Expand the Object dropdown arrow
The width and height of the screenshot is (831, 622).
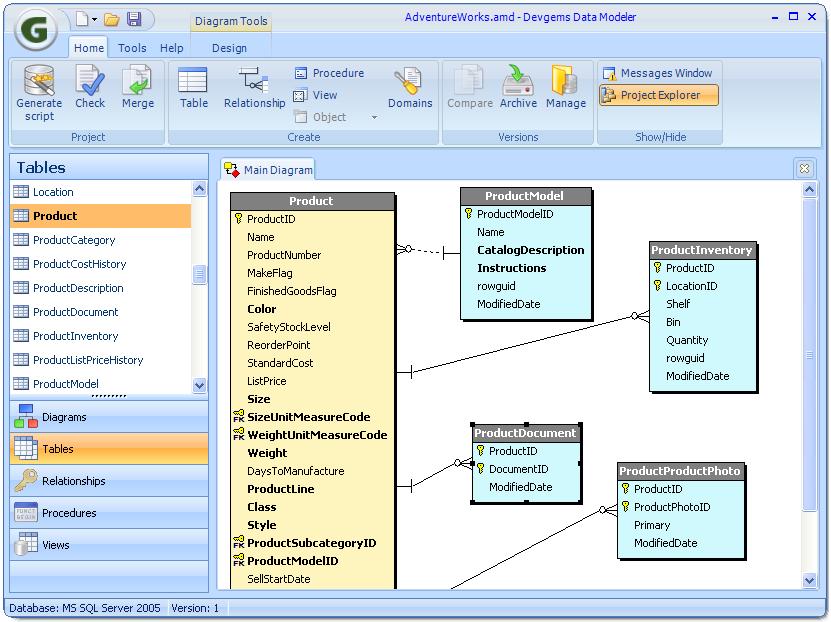pos(375,118)
